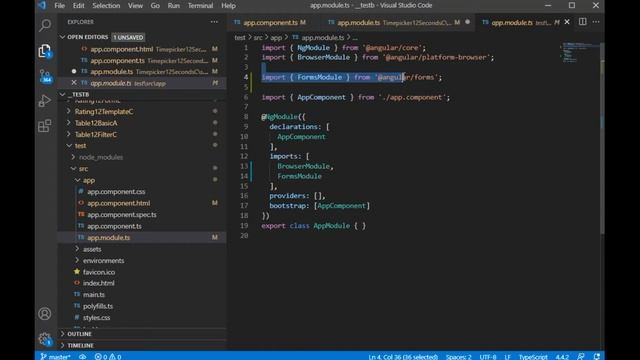This screenshot has height=360, width=640.
Task: Collapse the _TESTB folder section
Action: (x=62, y=94)
